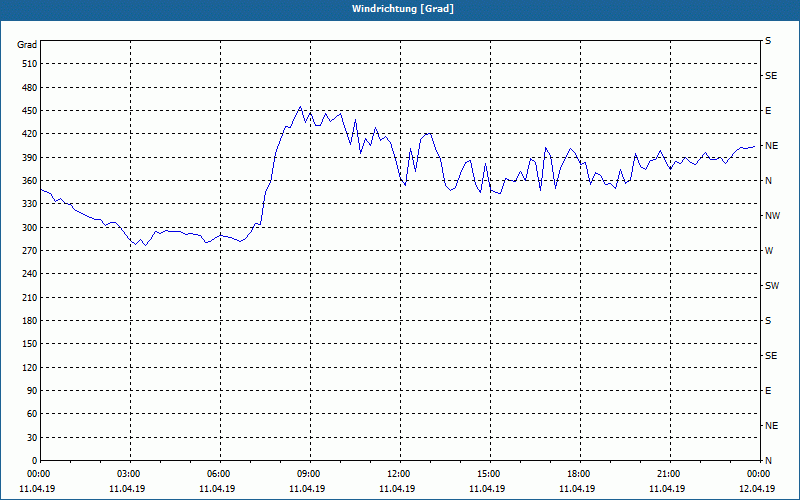
Task: Click the N compass label level with 0
Action: [x=768, y=461]
